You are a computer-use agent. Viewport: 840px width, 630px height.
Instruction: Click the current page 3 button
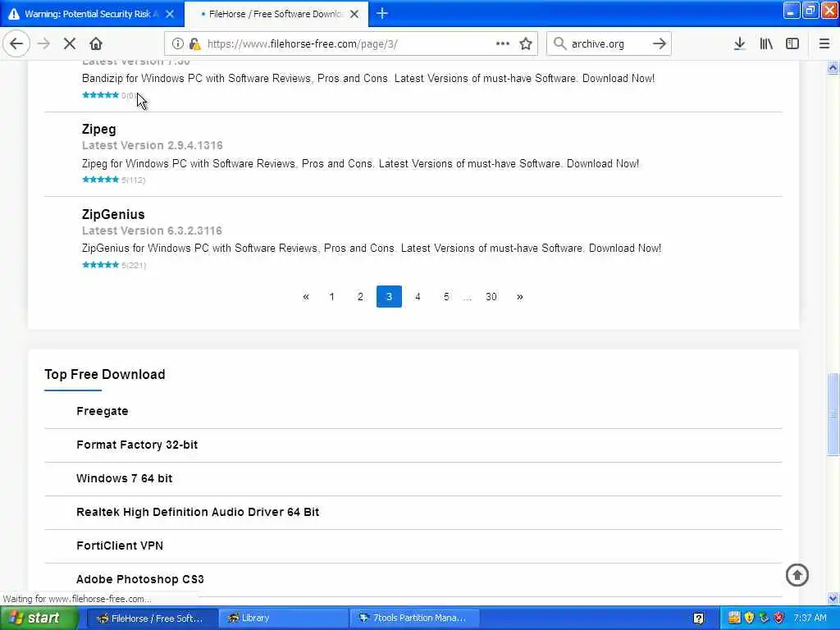coord(389,297)
